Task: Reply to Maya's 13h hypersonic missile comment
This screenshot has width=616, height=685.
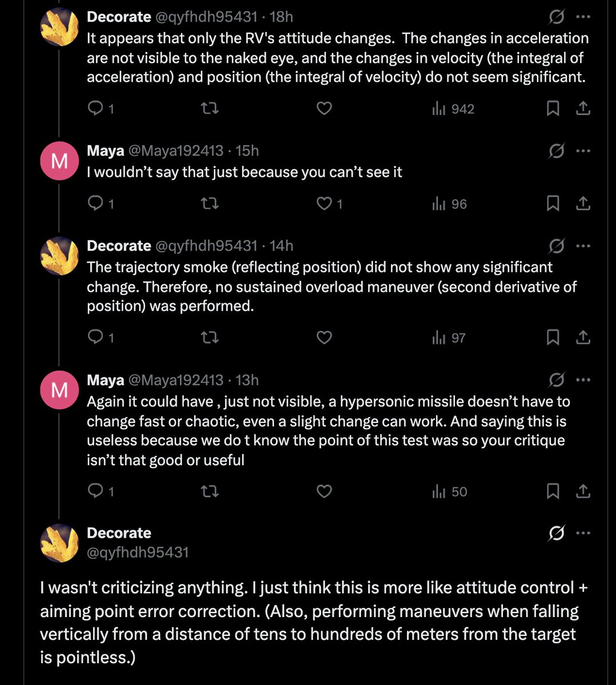Action: (95, 491)
